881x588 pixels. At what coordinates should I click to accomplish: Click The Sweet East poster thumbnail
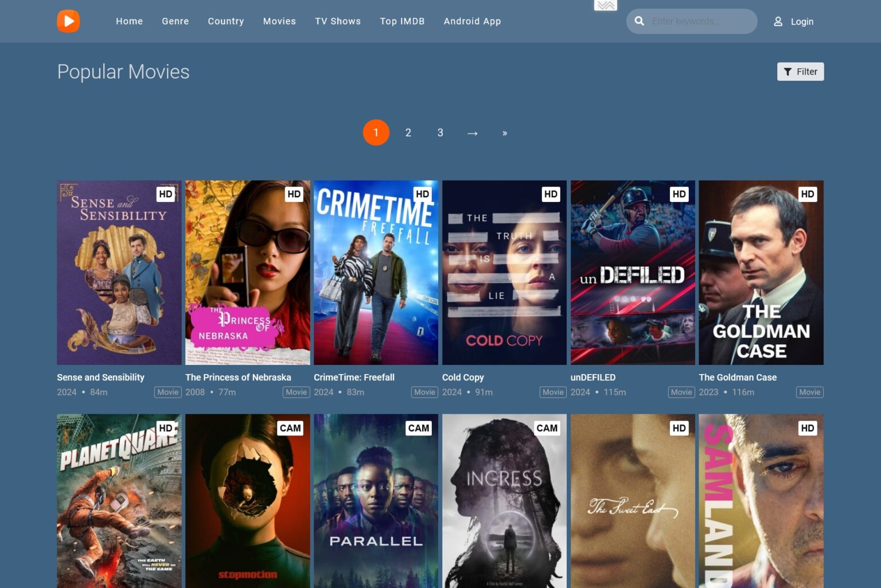tap(633, 501)
